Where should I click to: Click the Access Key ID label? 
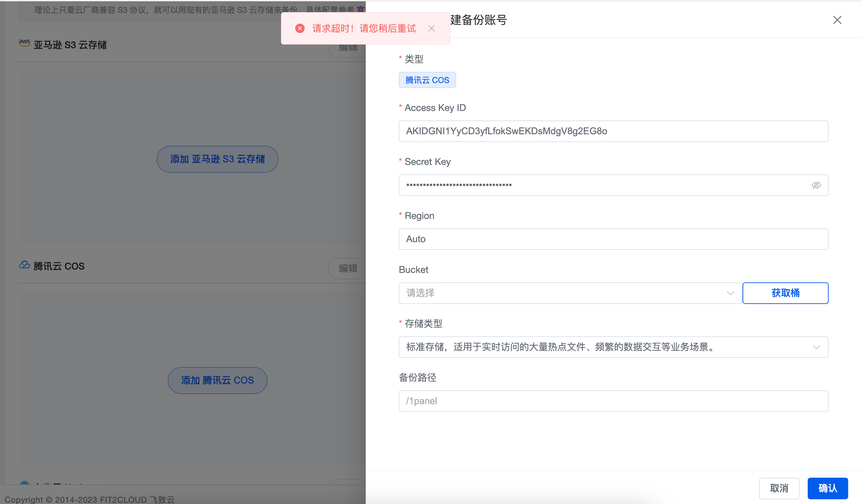[435, 108]
